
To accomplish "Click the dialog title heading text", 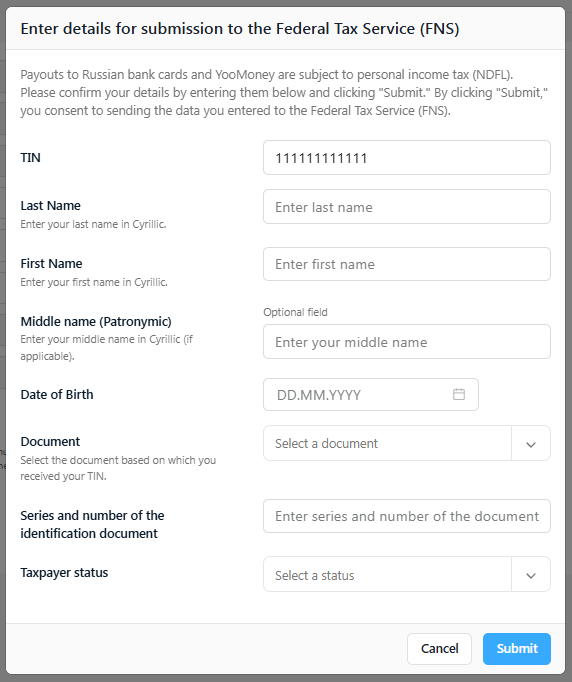I will click(x=240, y=29).
